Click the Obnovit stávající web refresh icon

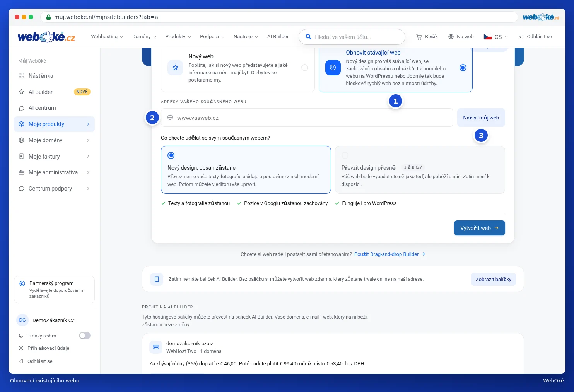pyautogui.click(x=333, y=68)
